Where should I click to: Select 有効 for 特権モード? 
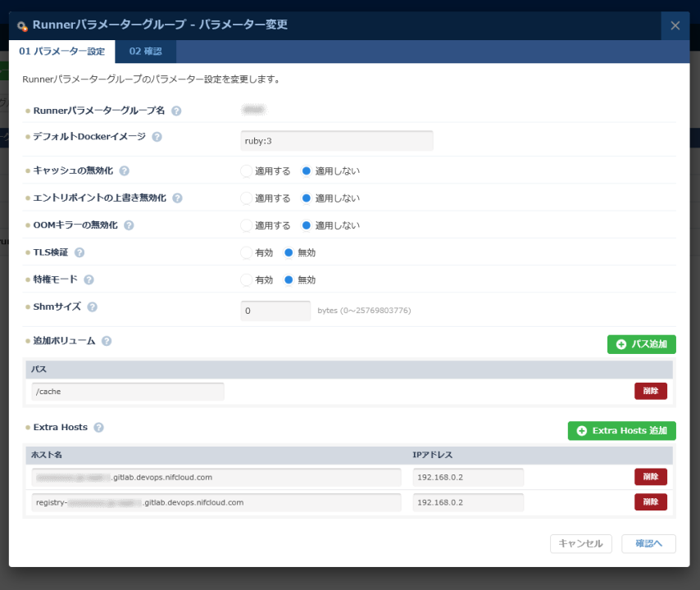coord(246,279)
